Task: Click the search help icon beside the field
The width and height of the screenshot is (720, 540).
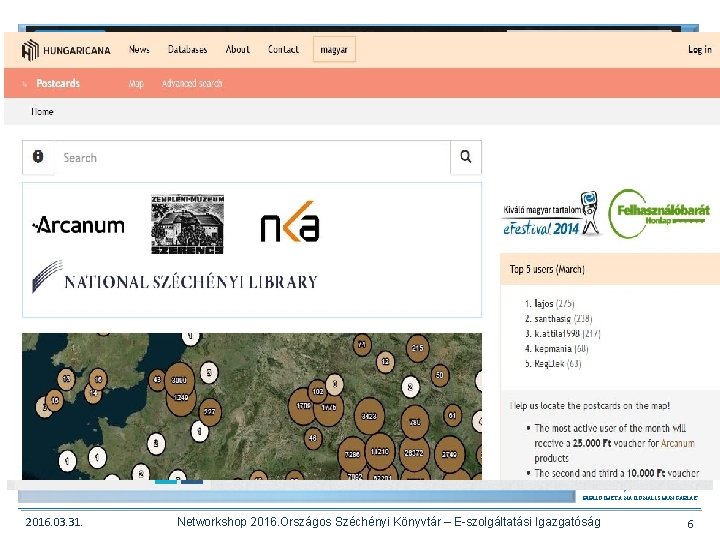Action: (x=38, y=157)
